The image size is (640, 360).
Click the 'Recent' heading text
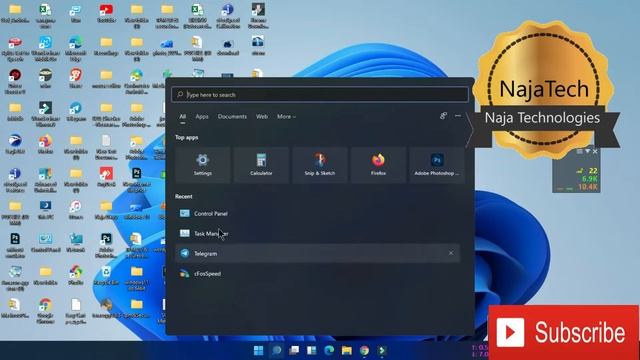184,196
